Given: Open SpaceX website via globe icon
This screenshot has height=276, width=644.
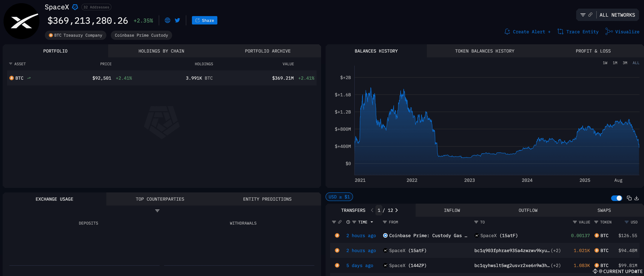Looking at the screenshot, I should (167, 20).
